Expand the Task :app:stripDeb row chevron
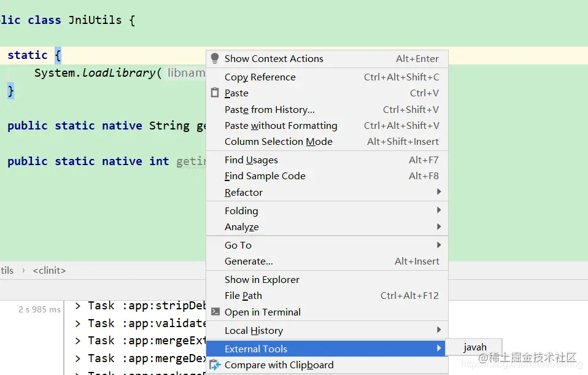The height and width of the screenshot is (375, 588). click(x=77, y=306)
